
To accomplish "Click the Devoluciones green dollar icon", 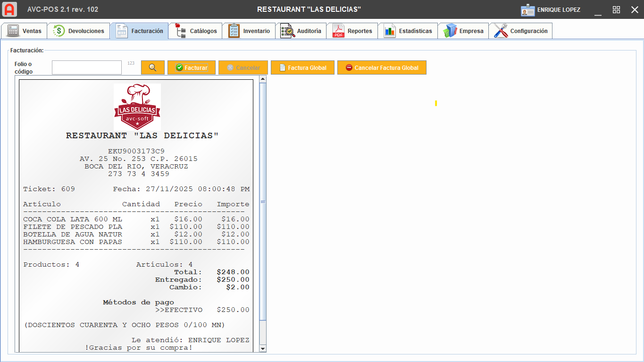I will (x=59, y=31).
